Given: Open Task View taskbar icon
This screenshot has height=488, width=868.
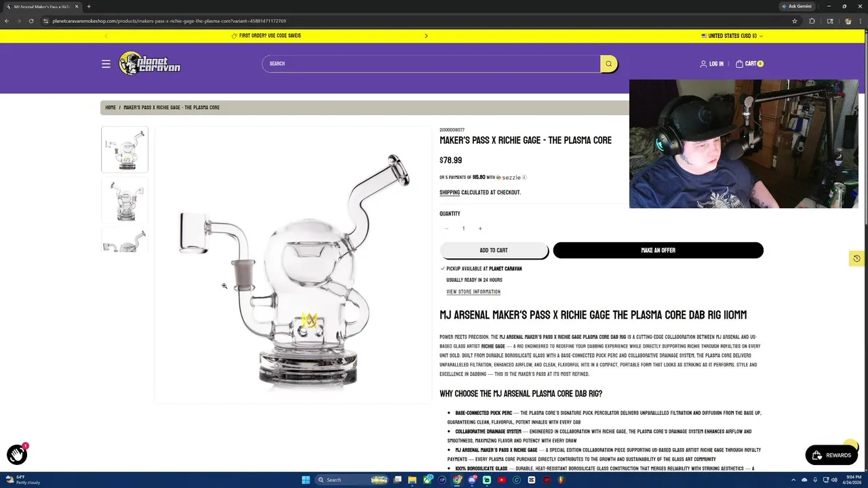Looking at the screenshot, I should click(397, 480).
